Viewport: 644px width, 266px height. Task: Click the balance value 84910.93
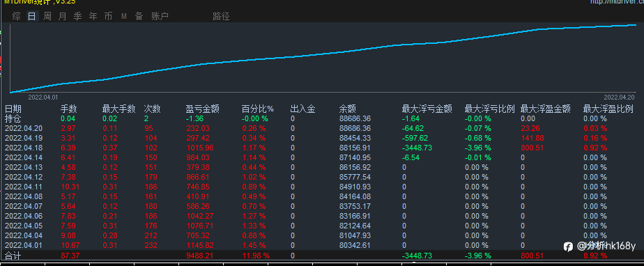pyautogui.click(x=355, y=187)
